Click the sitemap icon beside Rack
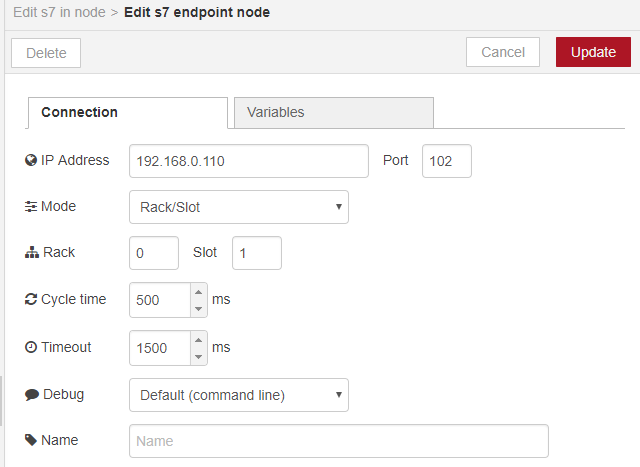 31,253
